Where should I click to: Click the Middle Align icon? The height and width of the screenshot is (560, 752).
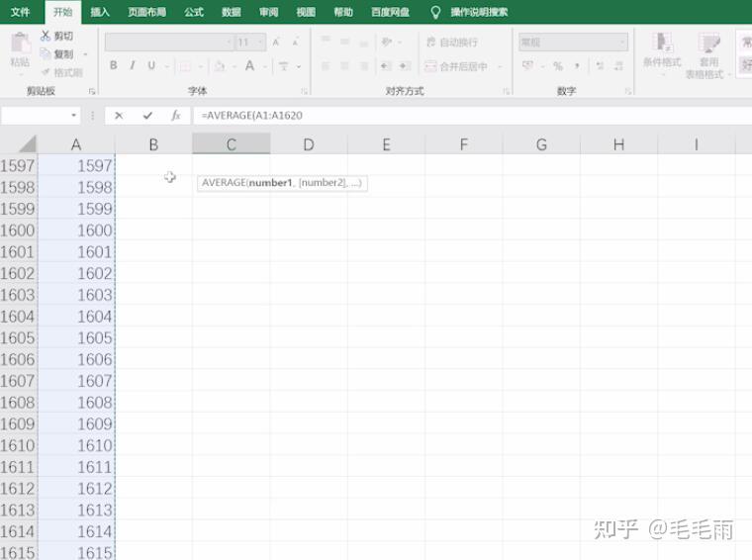[x=344, y=43]
